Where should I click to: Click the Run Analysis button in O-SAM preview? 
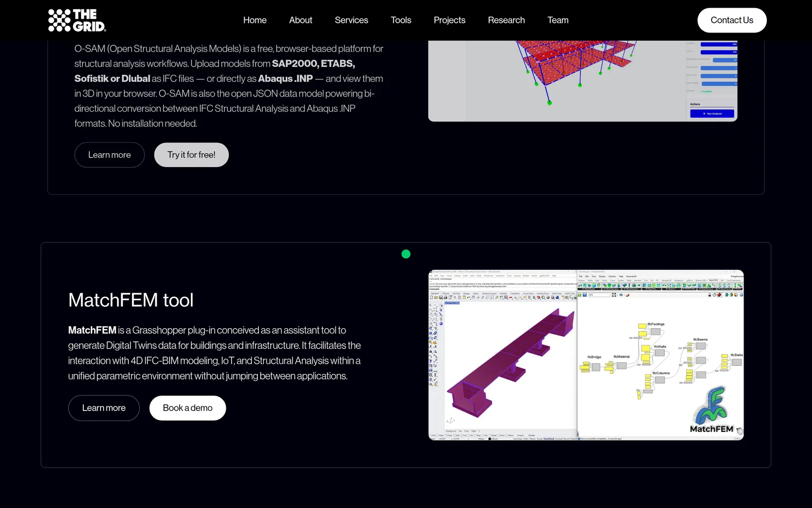(x=712, y=114)
